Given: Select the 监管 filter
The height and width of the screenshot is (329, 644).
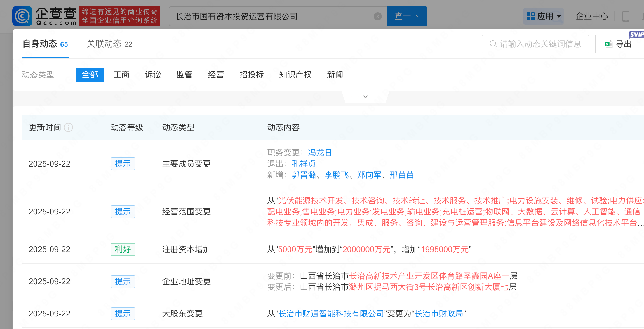Looking at the screenshot, I should [185, 75].
